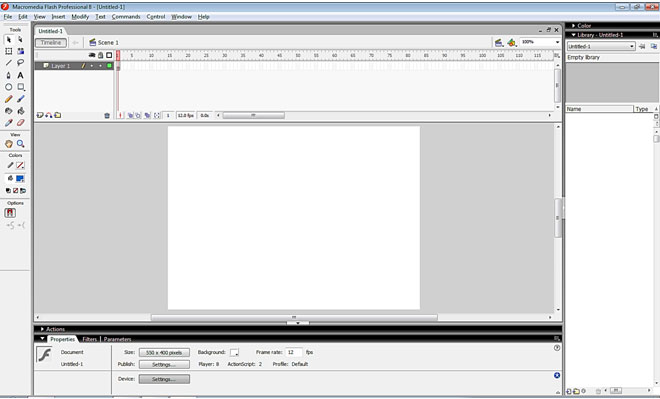This screenshot has height=399, width=660.
Task: Open the stage zoom percentage dropdown
Action: 557,42
